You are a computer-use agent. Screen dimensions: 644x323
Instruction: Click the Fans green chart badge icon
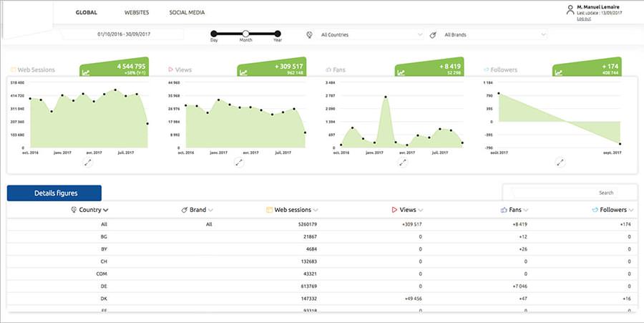click(x=401, y=73)
